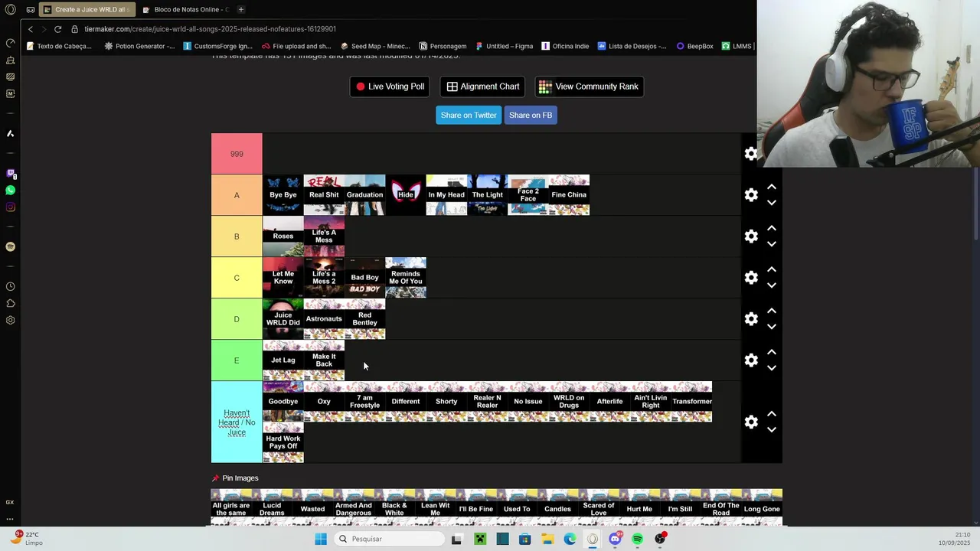Open settings gear for tier D row
The height and width of the screenshot is (551, 980).
click(751, 319)
